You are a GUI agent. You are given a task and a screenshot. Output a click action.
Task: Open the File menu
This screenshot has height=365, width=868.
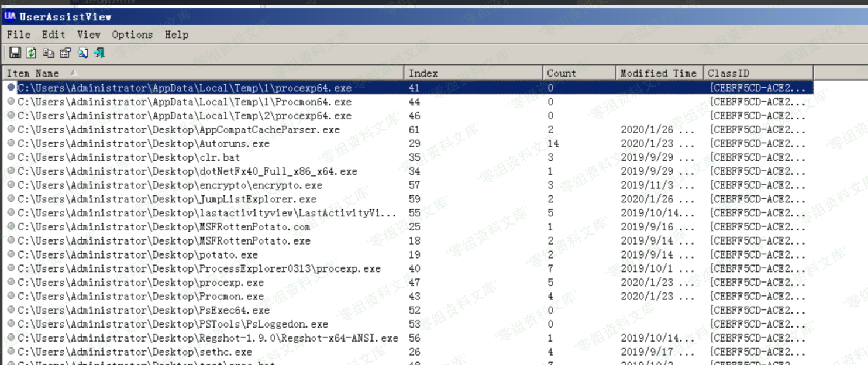(x=19, y=35)
